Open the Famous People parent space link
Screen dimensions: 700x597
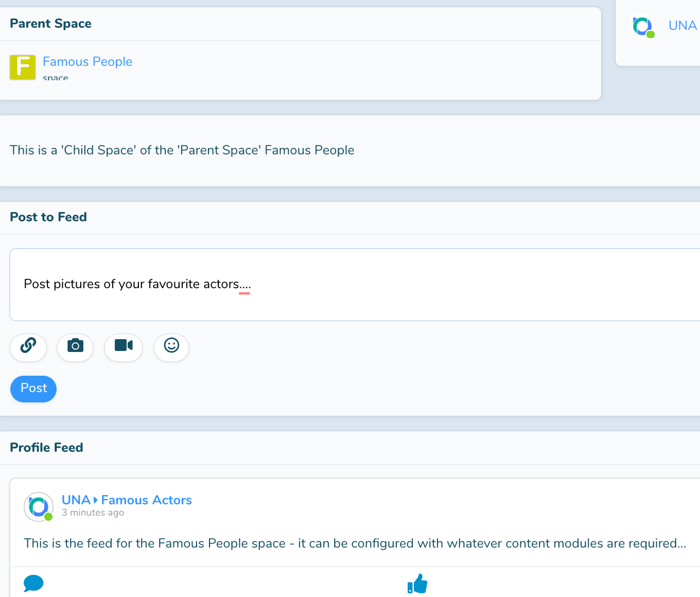[87, 62]
